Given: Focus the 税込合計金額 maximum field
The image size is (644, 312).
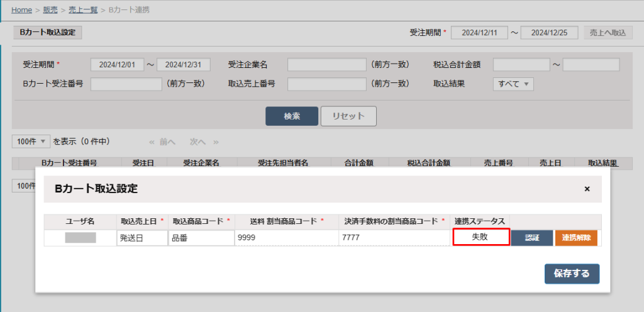Looking at the screenshot, I should (591, 64).
